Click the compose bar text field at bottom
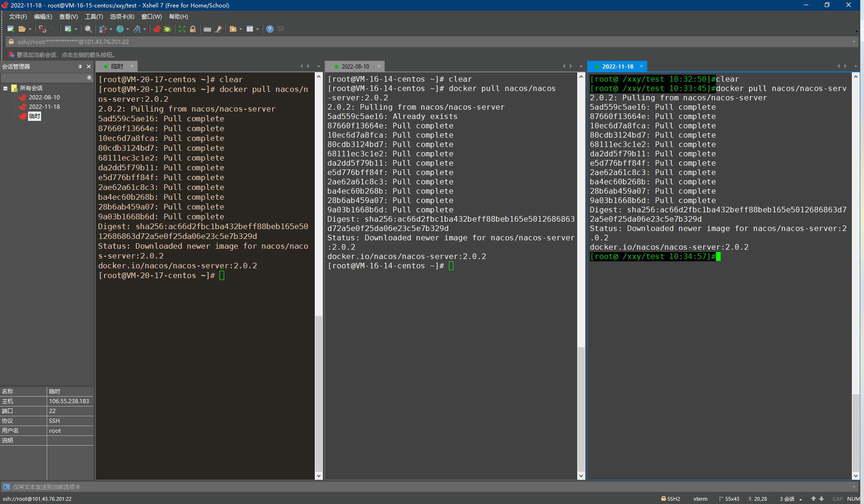This screenshot has height=504, width=864. pos(430,487)
